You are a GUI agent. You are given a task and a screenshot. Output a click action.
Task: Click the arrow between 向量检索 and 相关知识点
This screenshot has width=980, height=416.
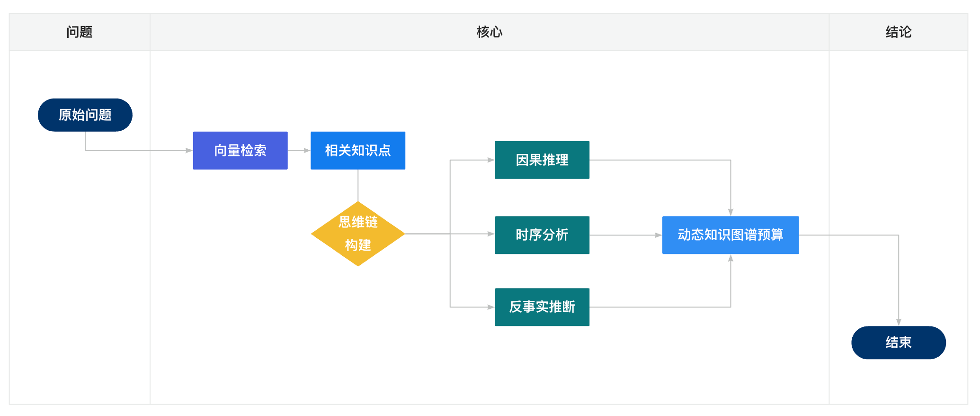[299, 151]
